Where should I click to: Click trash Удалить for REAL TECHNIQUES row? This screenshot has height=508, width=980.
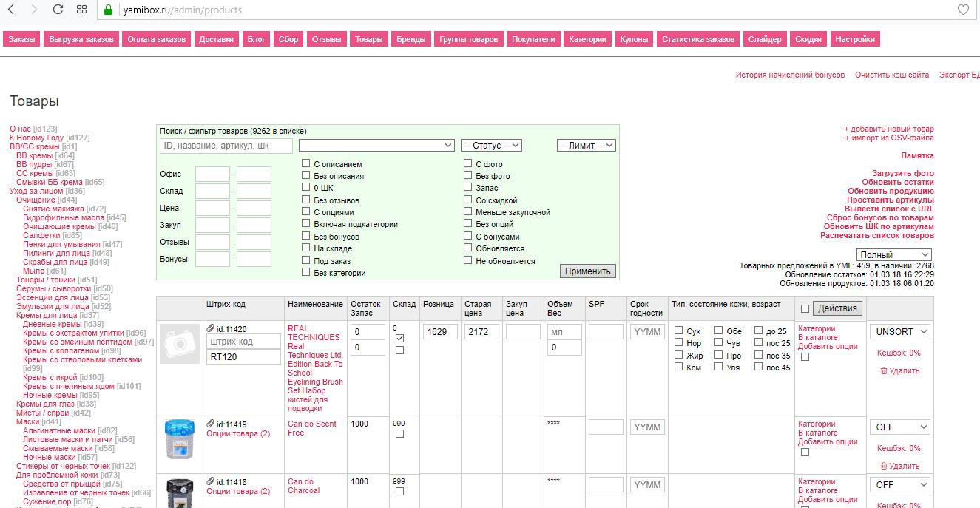click(x=899, y=370)
